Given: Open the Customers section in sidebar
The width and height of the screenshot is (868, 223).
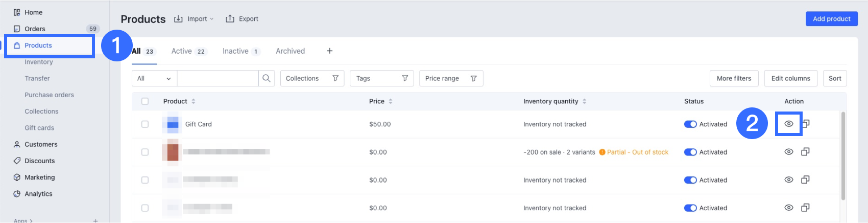Looking at the screenshot, I should pos(41,144).
